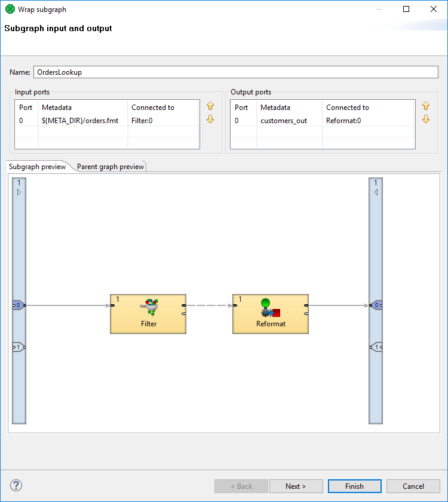Screen dimensions: 448x502
Task: Expand right output bar triangle
Action: tap(376, 192)
